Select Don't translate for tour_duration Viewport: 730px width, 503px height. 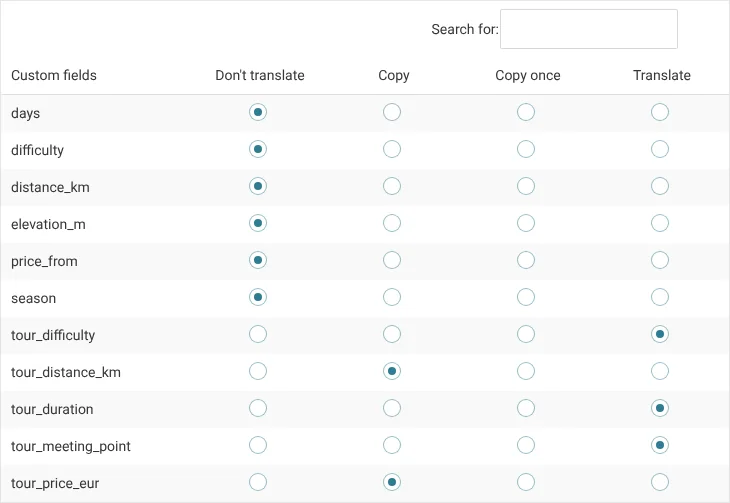coord(258,408)
